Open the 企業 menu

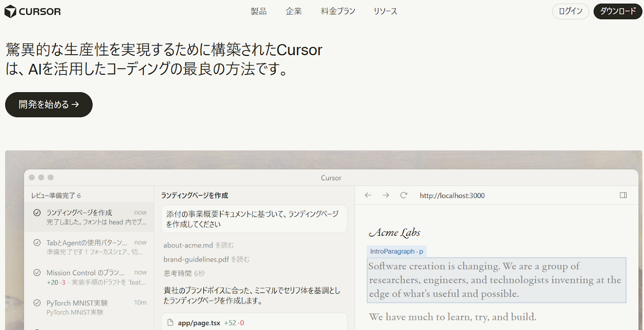[293, 11]
